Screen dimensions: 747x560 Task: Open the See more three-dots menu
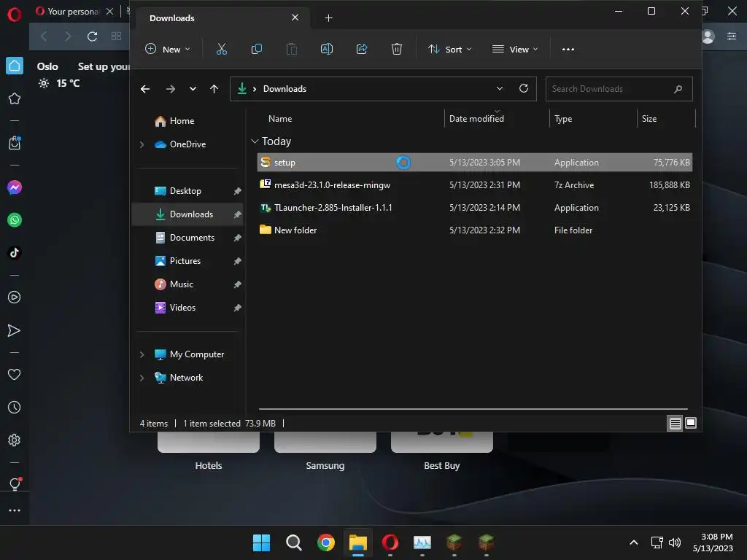pos(568,49)
